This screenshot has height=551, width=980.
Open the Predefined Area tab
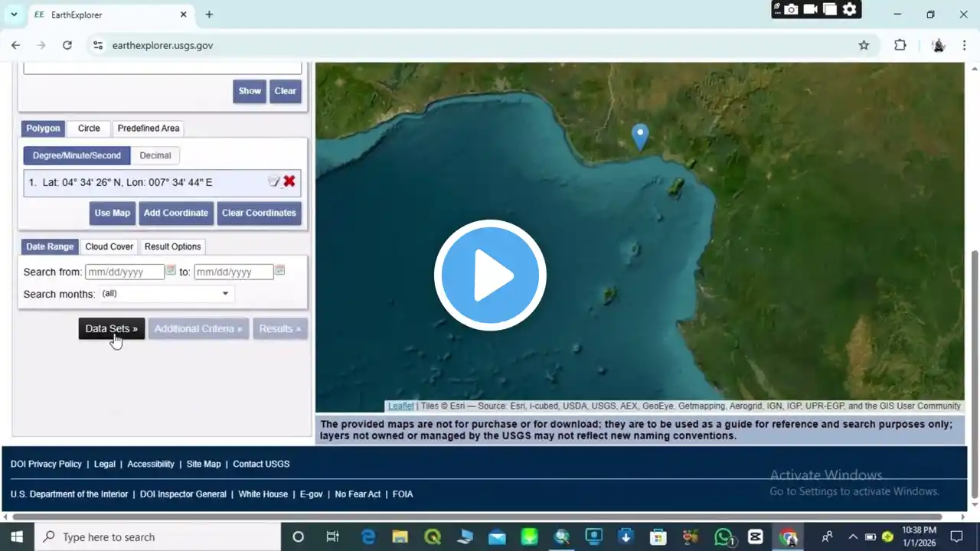pos(149,128)
